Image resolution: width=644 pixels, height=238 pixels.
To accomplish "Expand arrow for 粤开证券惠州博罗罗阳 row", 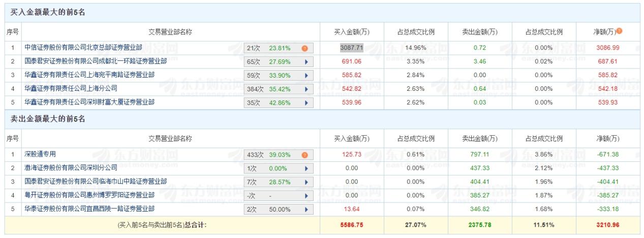I will pyautogui.click(x=306, y=195).
